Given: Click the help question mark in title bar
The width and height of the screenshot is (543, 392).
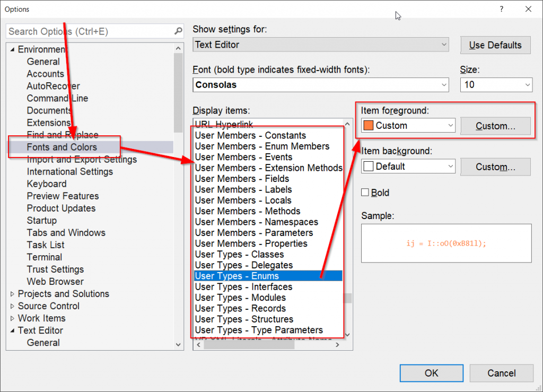Looking at the screenshot, I should [x=501, y=9].
